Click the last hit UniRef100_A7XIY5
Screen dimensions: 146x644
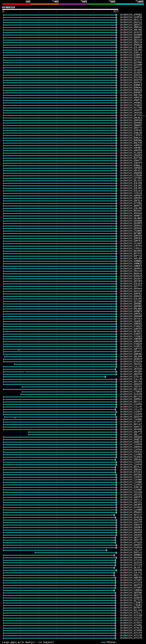(x=131, y=638)
